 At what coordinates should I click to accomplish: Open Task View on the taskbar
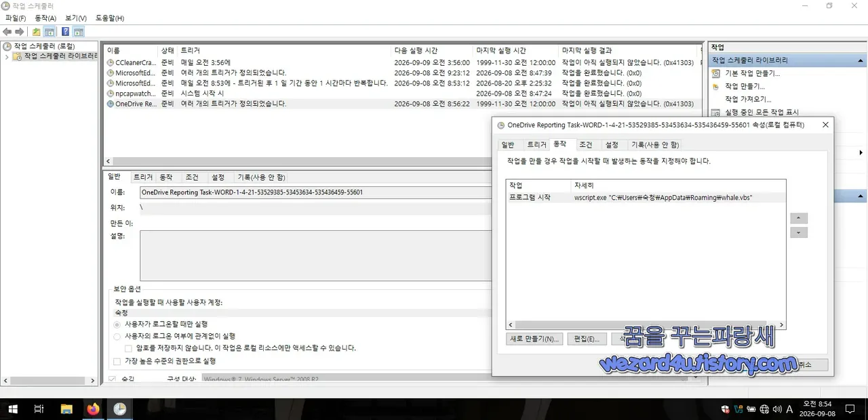pyautogui.click(x=39, y=409)
